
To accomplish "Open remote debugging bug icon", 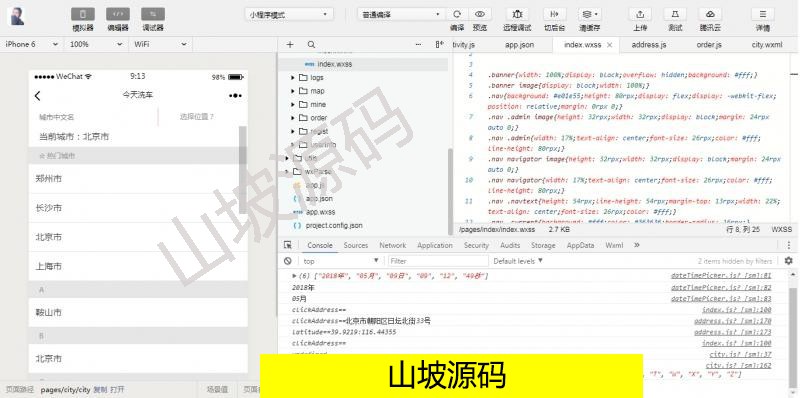I will tap(517, 14).
